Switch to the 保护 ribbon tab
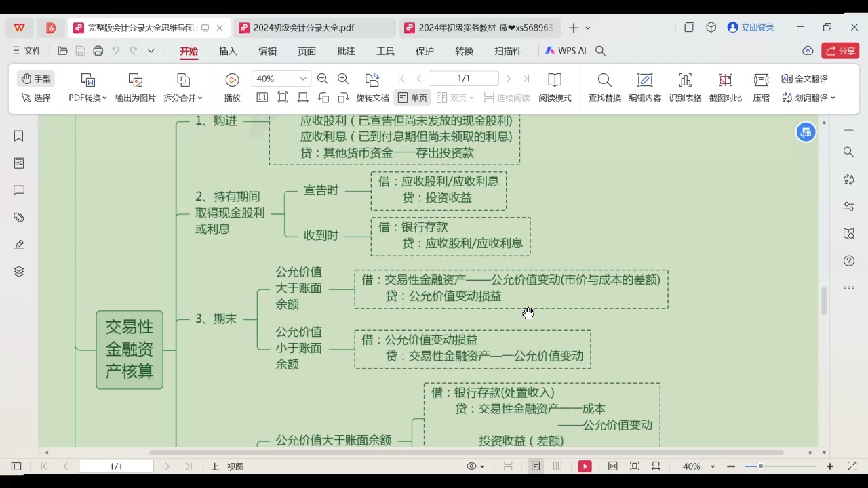The width and height of the screenshot is (868, 488). tap(425, 51)
